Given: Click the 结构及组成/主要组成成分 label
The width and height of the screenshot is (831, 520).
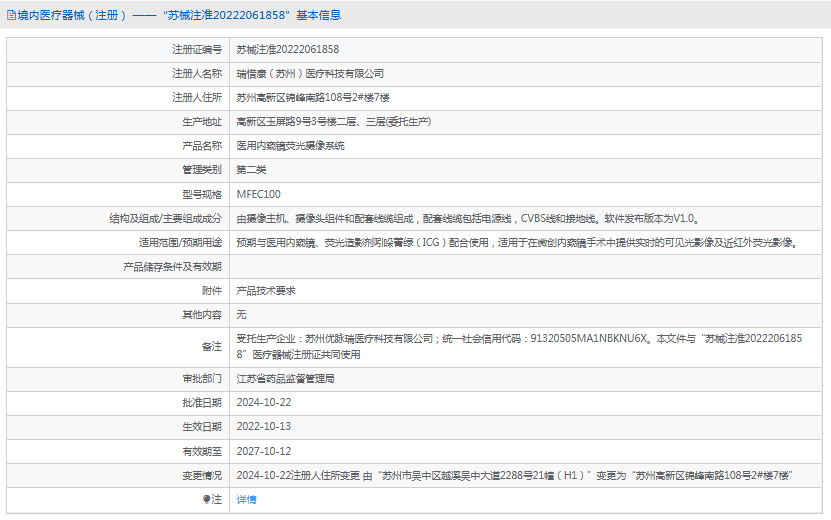Looking at the screenshot, I should pyautogui.click(x=165, y=218).
